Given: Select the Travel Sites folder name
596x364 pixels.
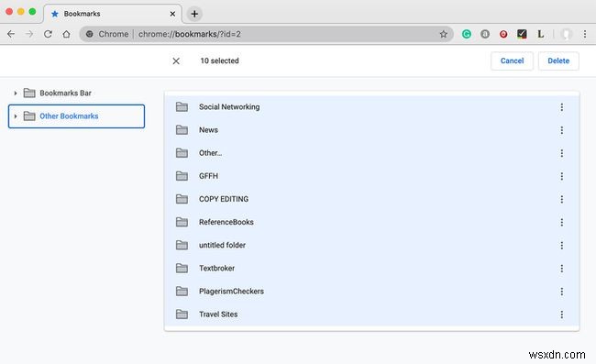Looking at the screenshot, I should 218,314.
